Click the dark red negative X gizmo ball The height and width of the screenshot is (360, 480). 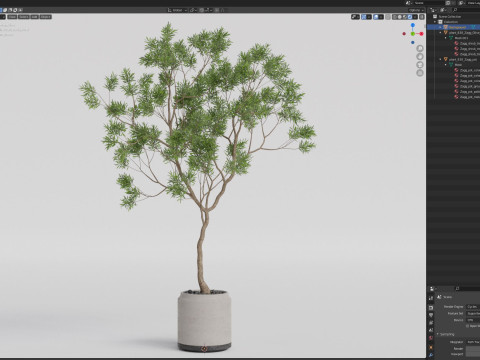[404, 34]
